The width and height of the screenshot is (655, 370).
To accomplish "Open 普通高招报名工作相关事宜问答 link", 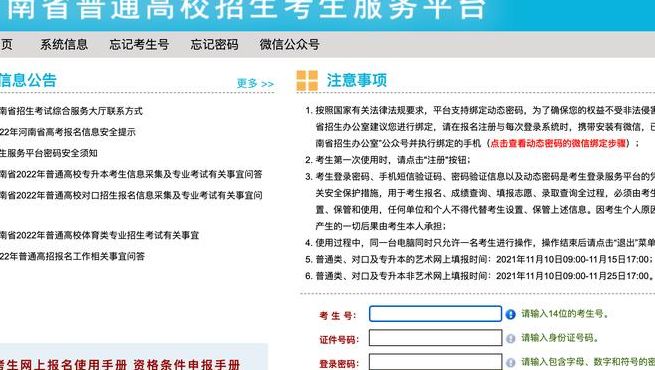I will tap(72, 256).
